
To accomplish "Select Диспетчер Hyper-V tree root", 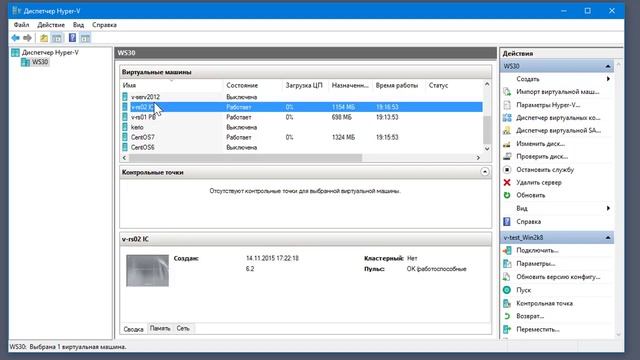I will [x=50, y=52].
